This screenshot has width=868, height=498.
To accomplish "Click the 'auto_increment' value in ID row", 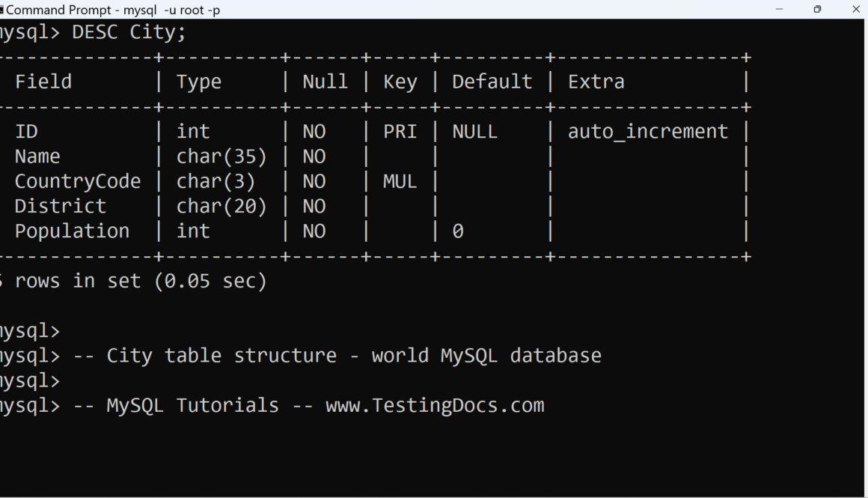I will pos(647,132).
